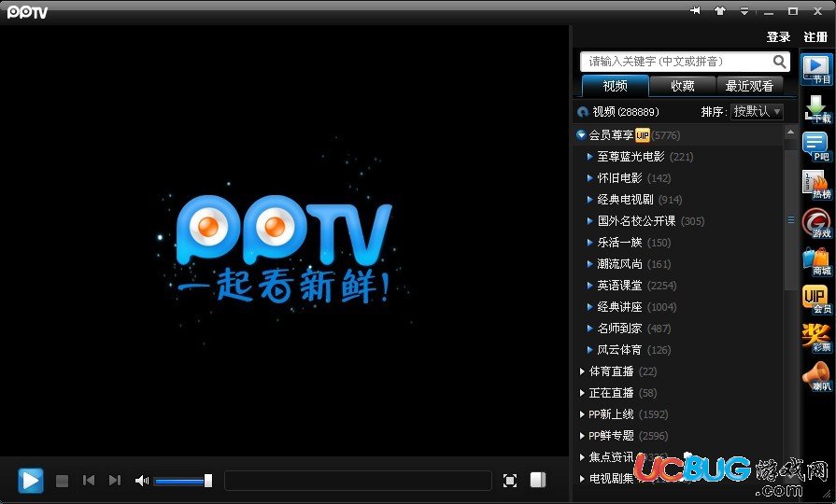Click the pin window on top icon
This screenshot has height=504, width=836.
(695, 10)
